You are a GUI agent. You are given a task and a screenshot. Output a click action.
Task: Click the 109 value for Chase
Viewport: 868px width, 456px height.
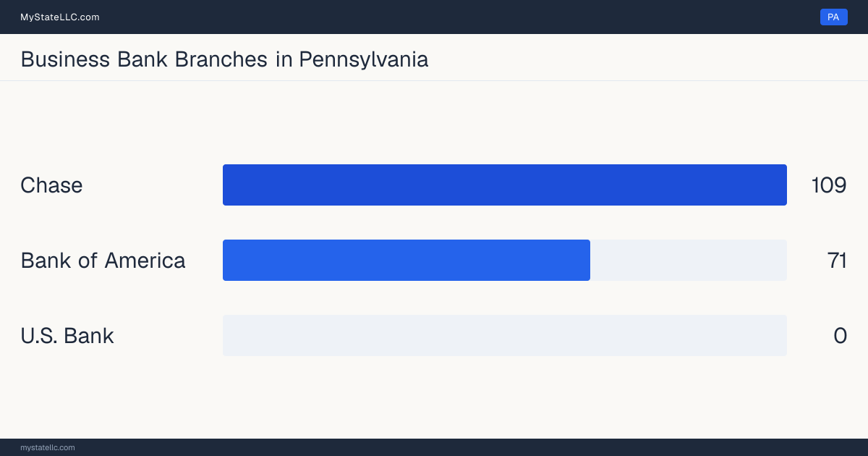coord(829,185)
